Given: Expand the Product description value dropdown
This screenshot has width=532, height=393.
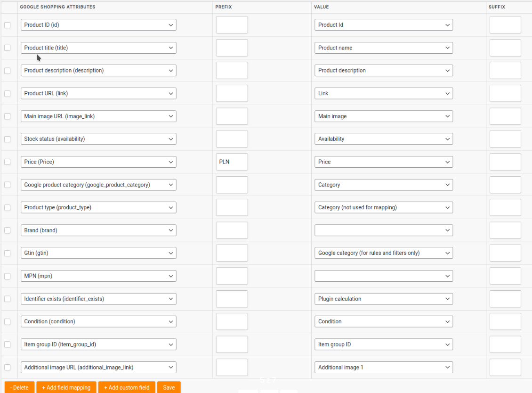Looking at the screenshot, I should tap(384, 70).
